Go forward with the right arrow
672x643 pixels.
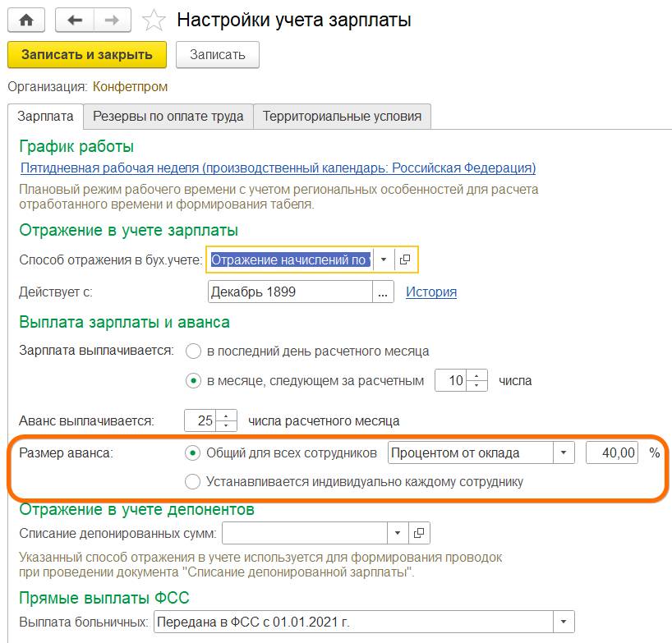(113, 20)
